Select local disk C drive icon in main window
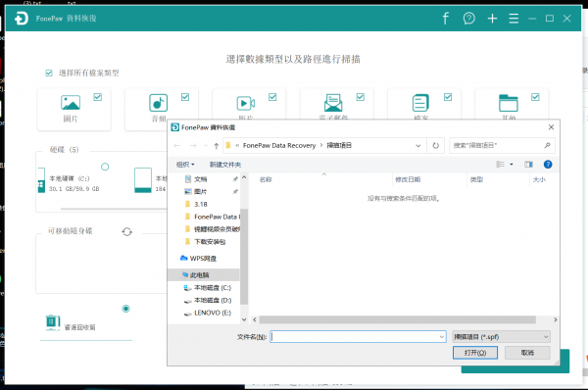The height and width of the screenshot is (390, 588). click(x=41, y=180)
